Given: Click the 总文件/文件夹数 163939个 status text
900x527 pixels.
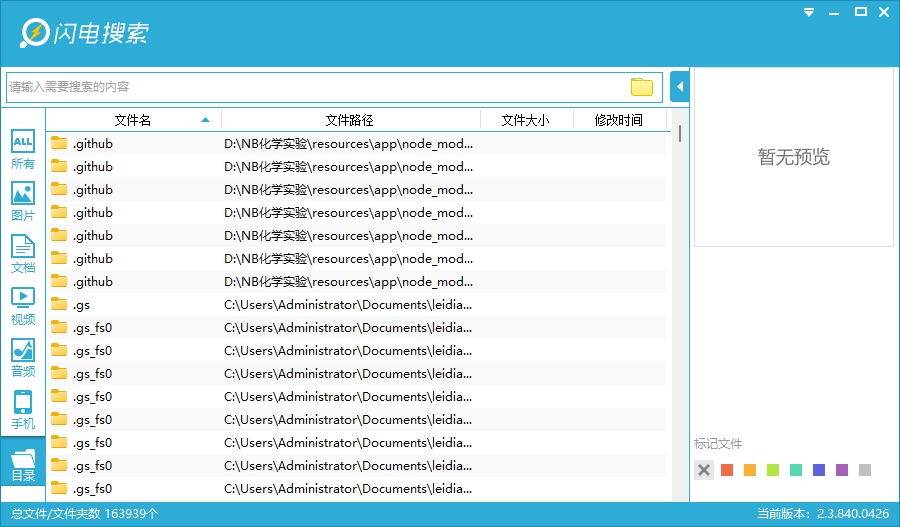Looking at the screenshot, I should [x=85, y=514].
